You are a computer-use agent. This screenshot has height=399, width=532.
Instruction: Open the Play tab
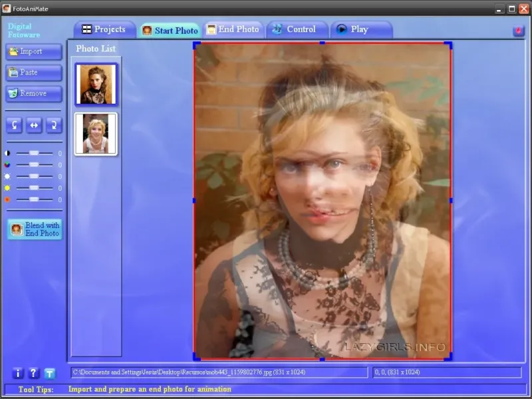click(361, 29)
